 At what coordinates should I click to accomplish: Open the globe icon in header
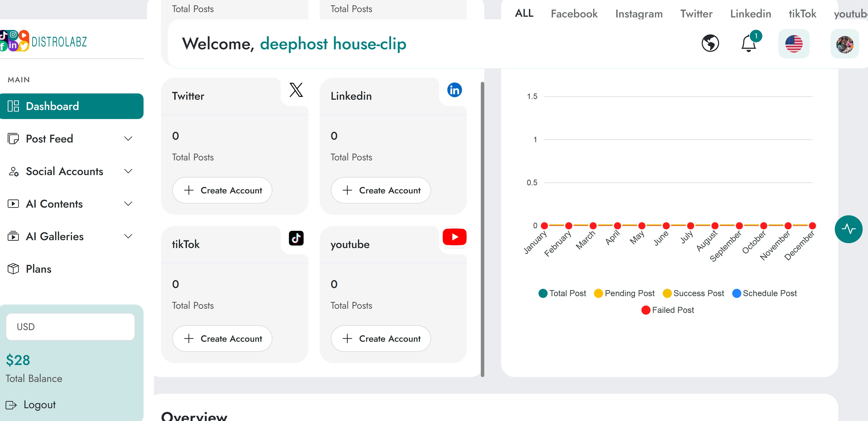click(710, 43)
